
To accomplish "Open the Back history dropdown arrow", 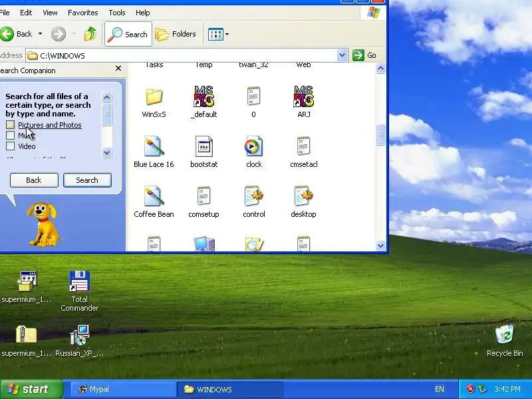I will click(40, 34).
